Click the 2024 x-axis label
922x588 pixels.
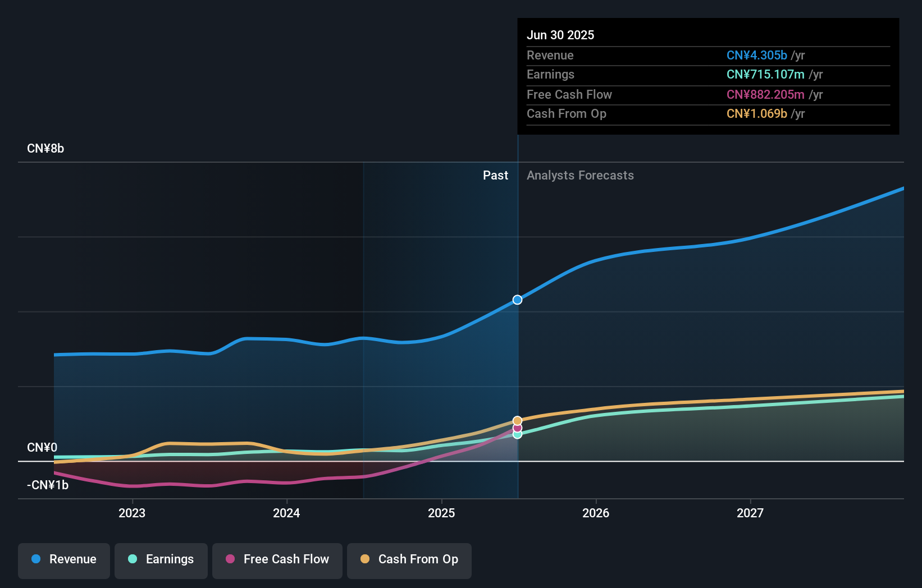[286, 513]
